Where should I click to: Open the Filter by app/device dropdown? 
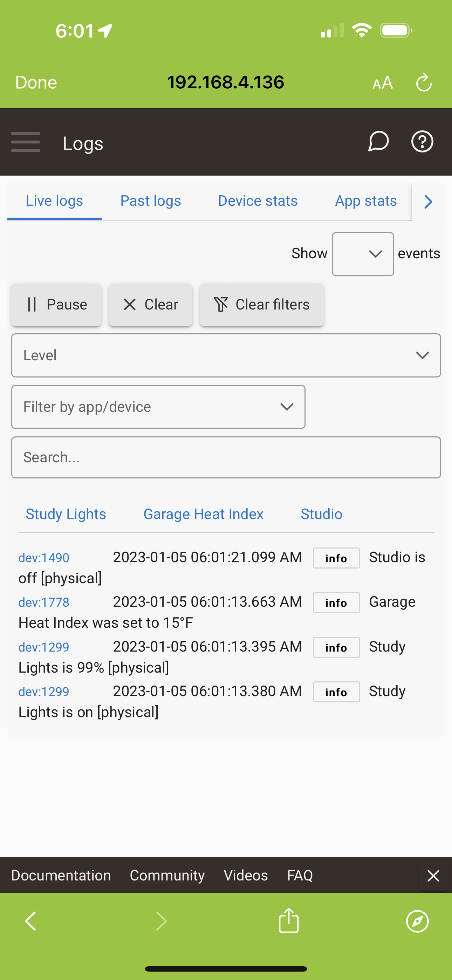158,407
